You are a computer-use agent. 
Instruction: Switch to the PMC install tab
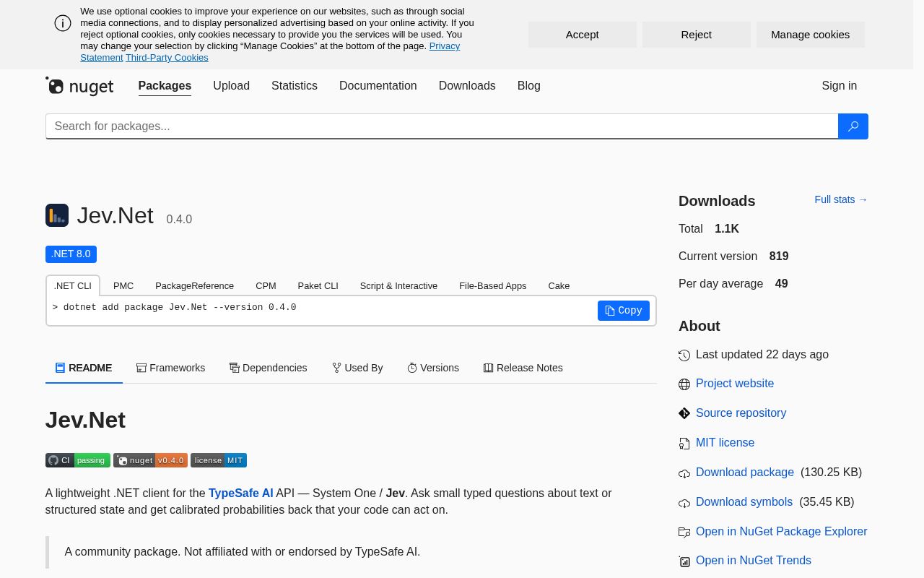click(x=123, y=286)
